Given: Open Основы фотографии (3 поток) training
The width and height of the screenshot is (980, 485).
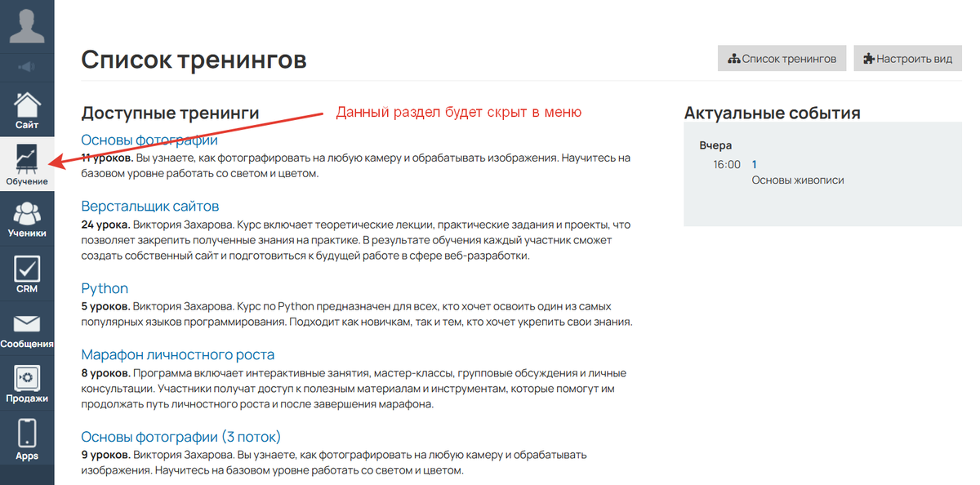Looking at the screenshot, I should 181,437.
